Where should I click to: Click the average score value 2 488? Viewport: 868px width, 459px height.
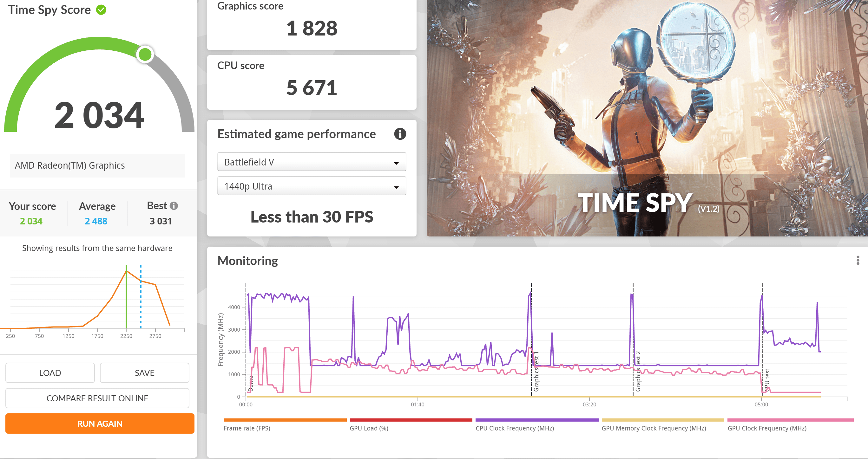pos(96,221)
